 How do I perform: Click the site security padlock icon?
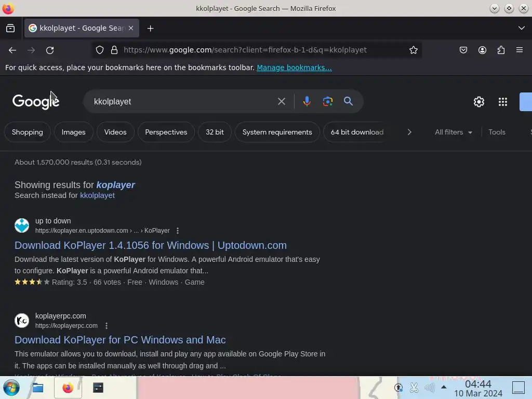coord(114,50)
